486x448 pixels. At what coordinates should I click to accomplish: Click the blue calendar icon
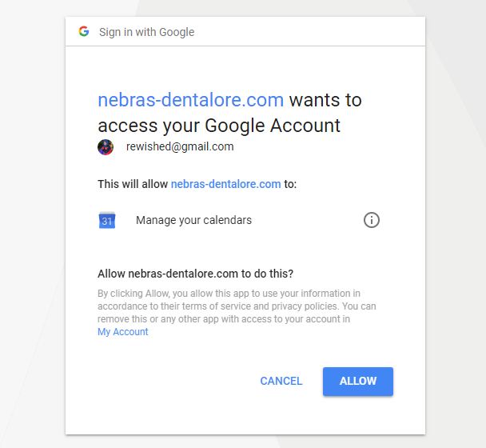point(107,220)
